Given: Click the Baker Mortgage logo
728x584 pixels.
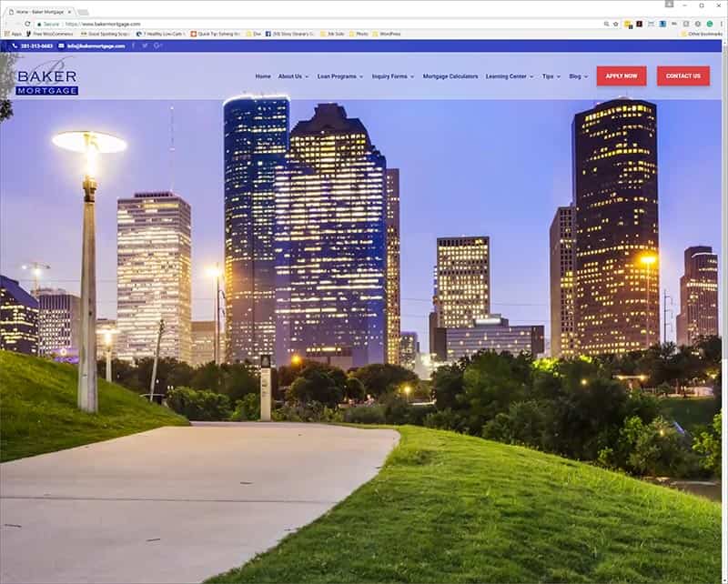Looking at the screenshot, I should (47, 77).
